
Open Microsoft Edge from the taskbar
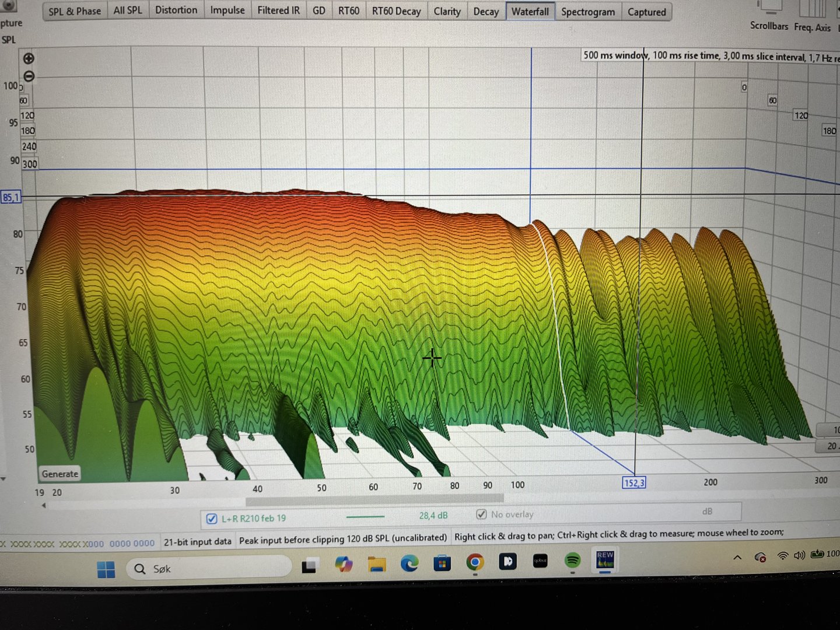click(x=409, y=563)
